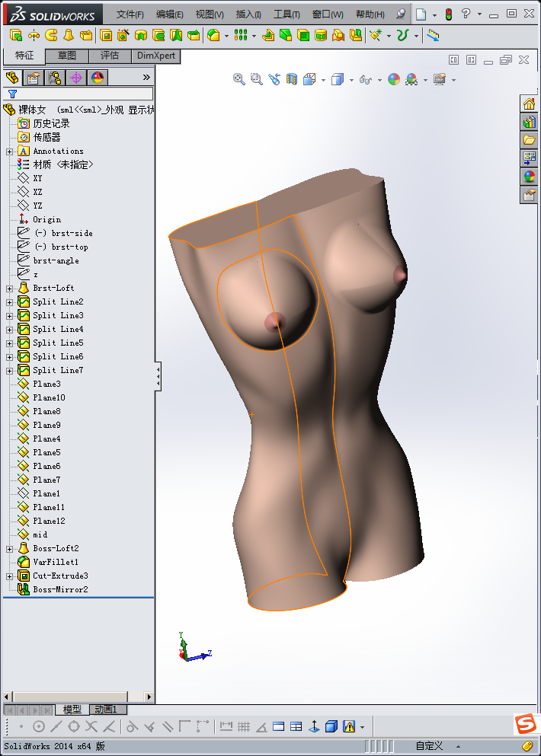Viewport: 541px width, 756px height.
Task: Open the 视图(V) menu
Action: (x=210, y=14)
